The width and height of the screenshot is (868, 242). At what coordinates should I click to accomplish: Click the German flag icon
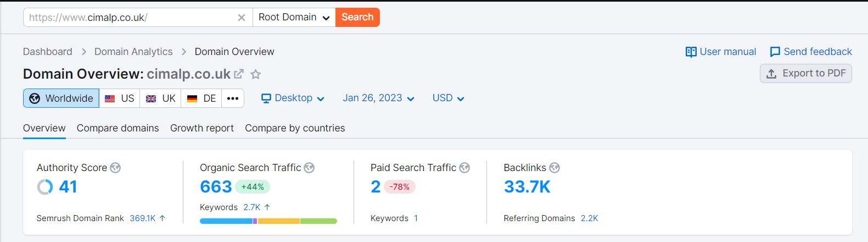click(x=192, y=99)
